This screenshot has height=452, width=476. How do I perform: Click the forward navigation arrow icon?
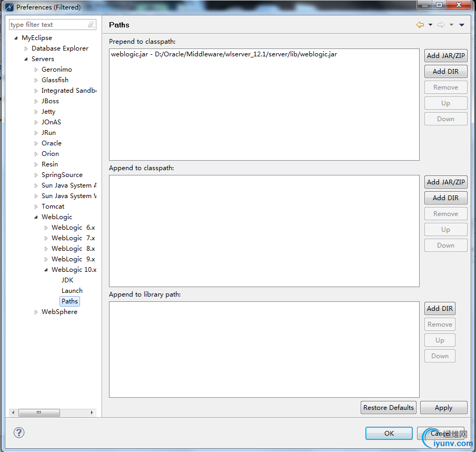coord(441,25)
